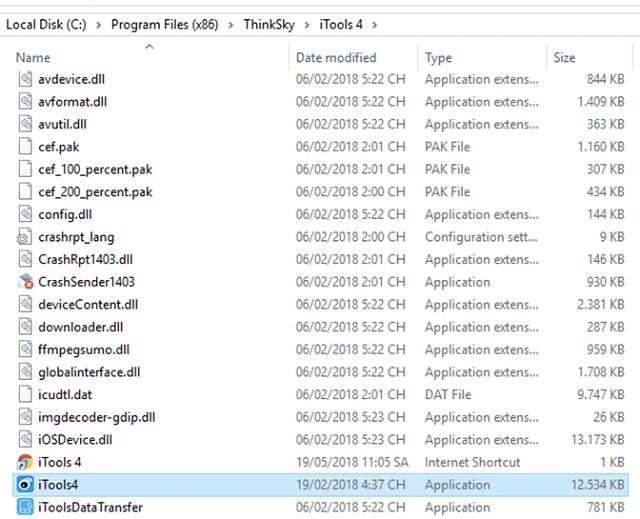Click the config.dll file icon
Viewport: 640px width, 519px height.
25,214
